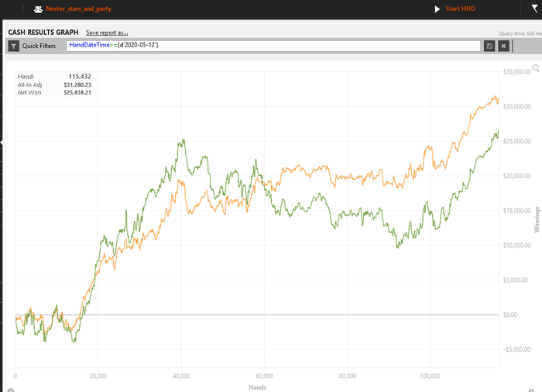
Task: Open the filter funnel in the top bar
Action: click(535, 9)
